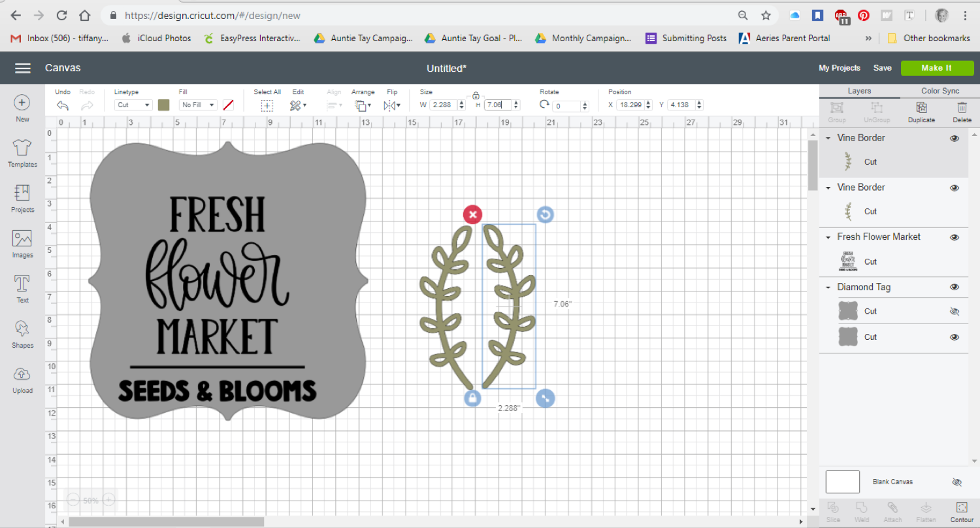Open the Linetype Cut dropdown
Screen dimensions: 980x528
pyautogui.click(x=133, y=105)
